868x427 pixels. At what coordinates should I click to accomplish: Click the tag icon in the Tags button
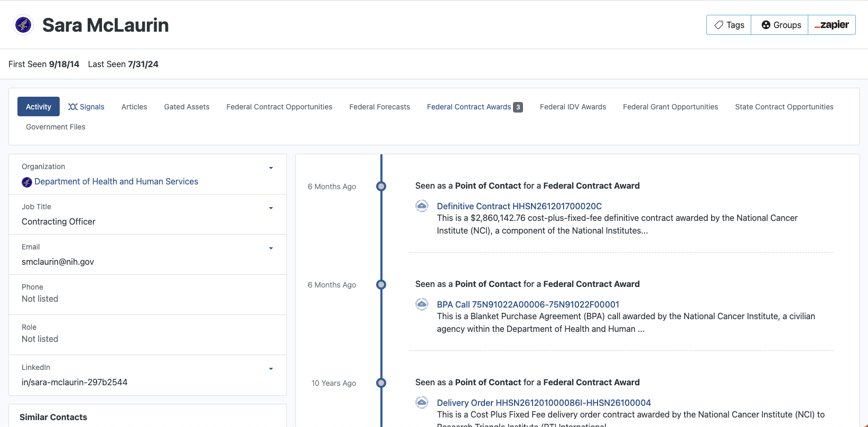click(718, 25)
